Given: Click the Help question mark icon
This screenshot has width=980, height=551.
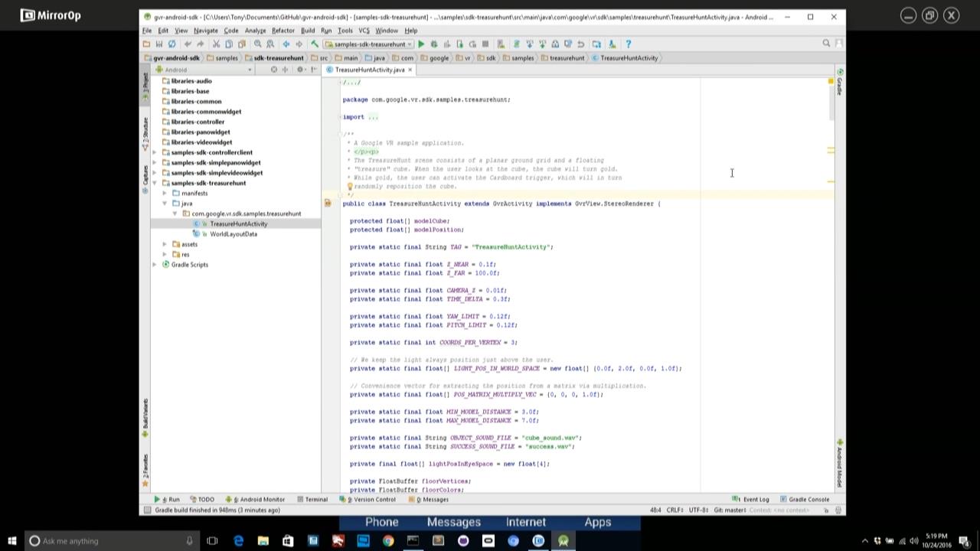Looking at the screenshot, I should (628, 44).
